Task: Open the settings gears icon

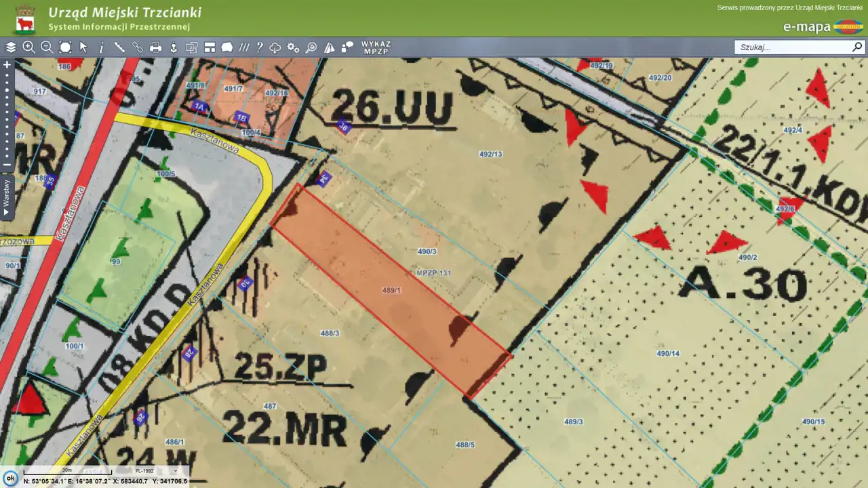Action: pyautogui.click(x=293, y=47)
